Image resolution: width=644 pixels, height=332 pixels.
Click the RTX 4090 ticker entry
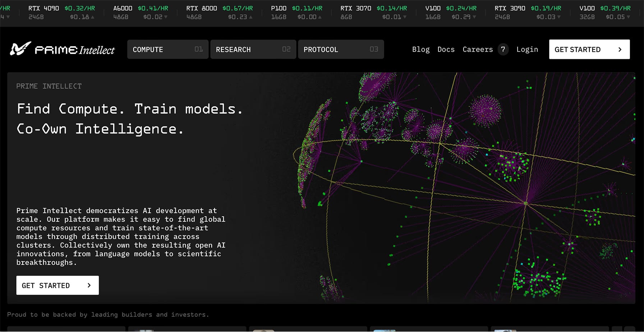click(x=62, y=13)
